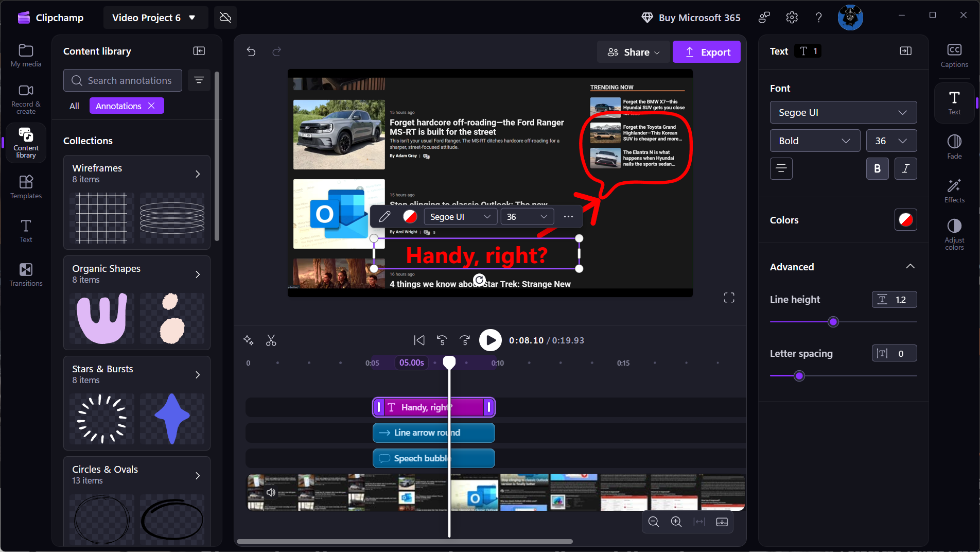Open the help question mark
This screenshot has height=552, width=980.
pyautogui.click(x=819, y=18)
